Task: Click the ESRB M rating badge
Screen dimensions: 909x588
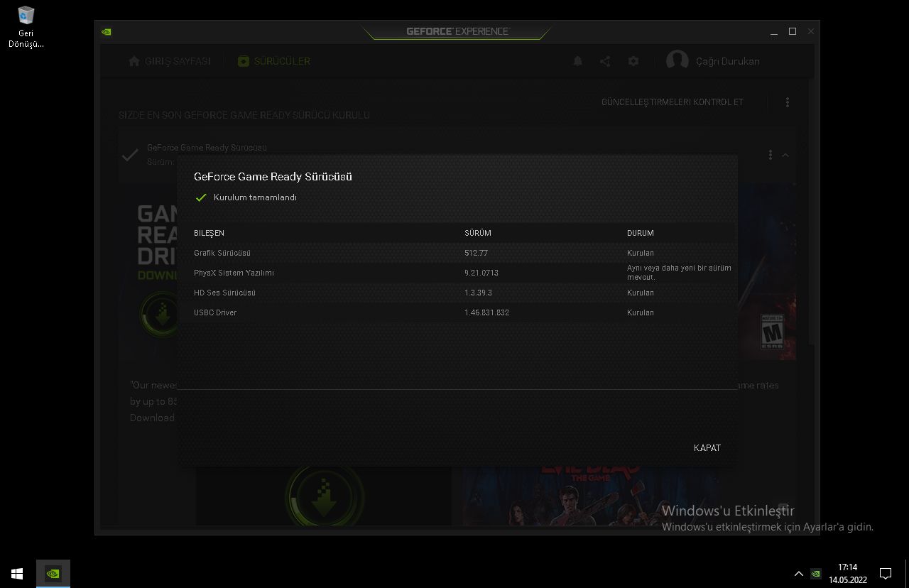Action: click(771, 332)
